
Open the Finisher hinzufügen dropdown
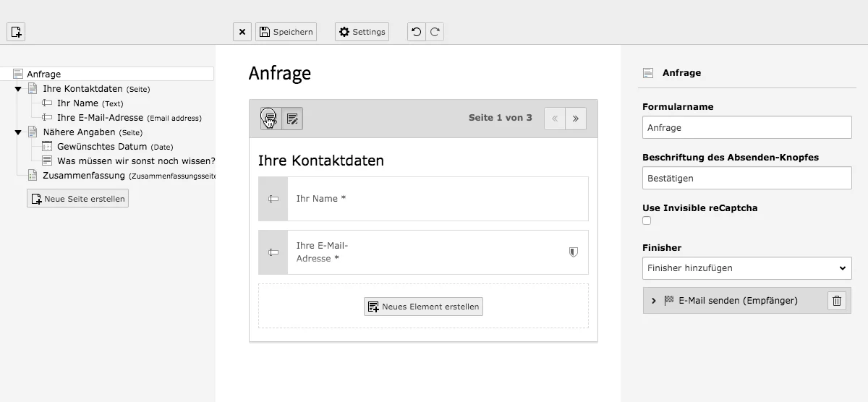click(x=747, y=268)
